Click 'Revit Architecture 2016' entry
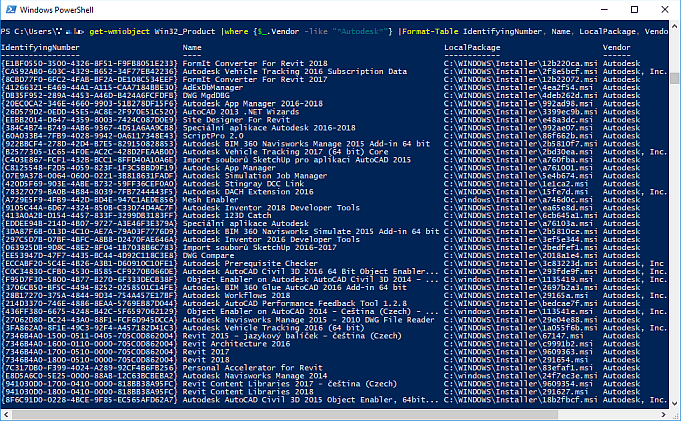This screenshot has width=681, height=421. (236, 344)
